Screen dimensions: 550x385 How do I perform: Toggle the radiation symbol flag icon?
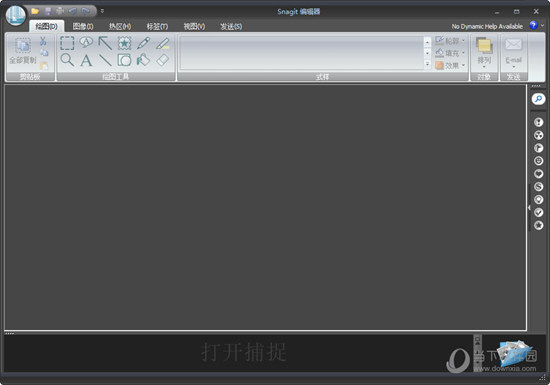538,135
